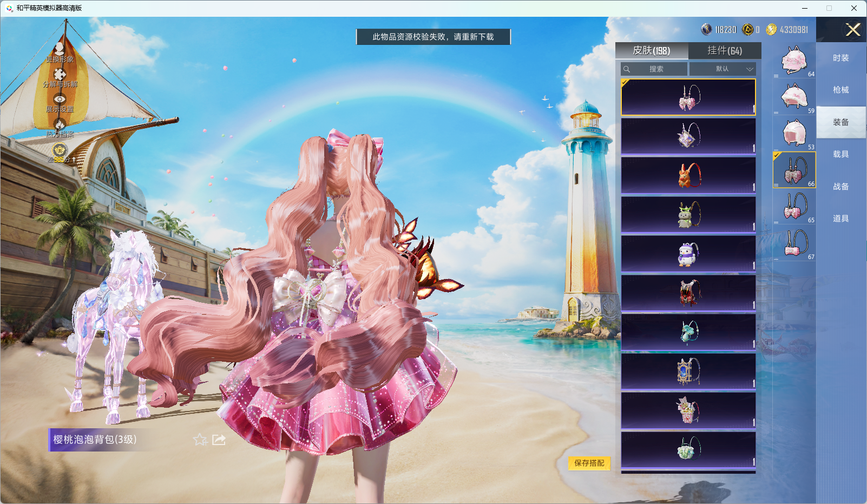This screenshot has height=504, width=867.
Task: Open the 时装 category tab
Action: coord(841,58)
